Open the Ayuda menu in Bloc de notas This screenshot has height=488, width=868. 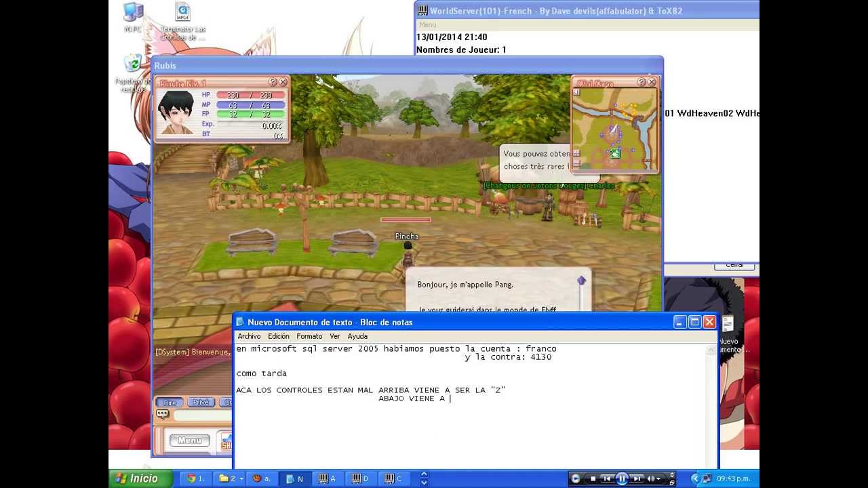(x=357, y=336)
